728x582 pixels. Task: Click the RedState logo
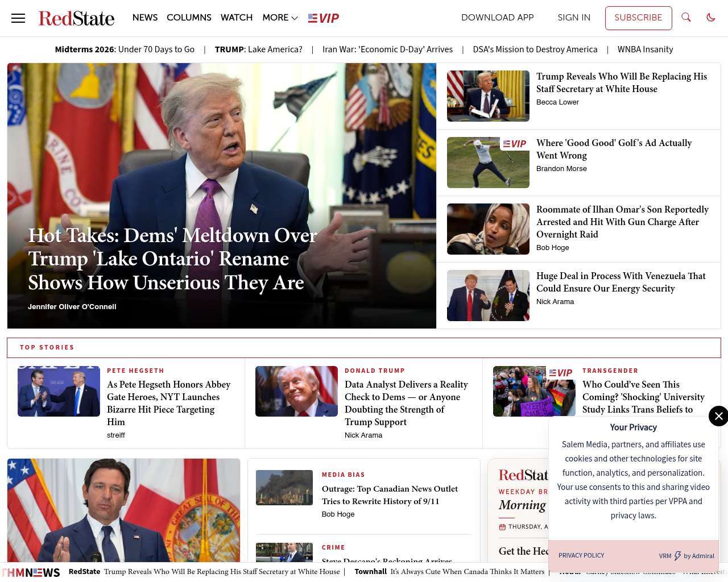(76, 18)
